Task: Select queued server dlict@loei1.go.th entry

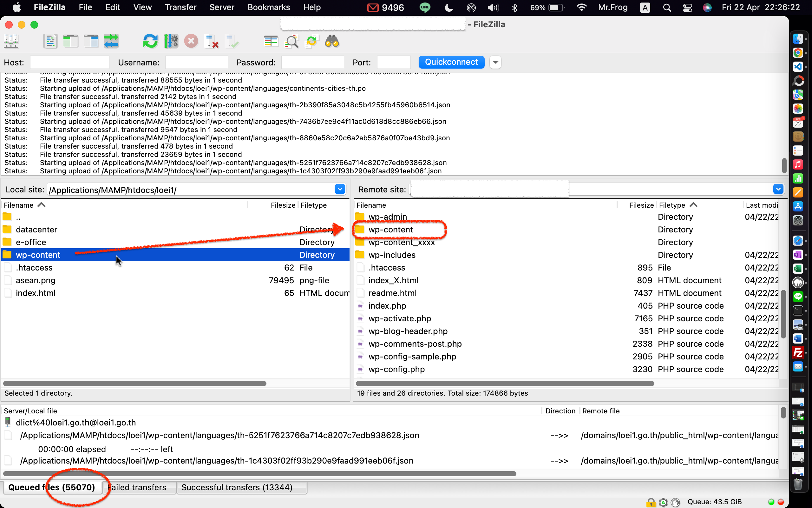Action: coord(76,422)
